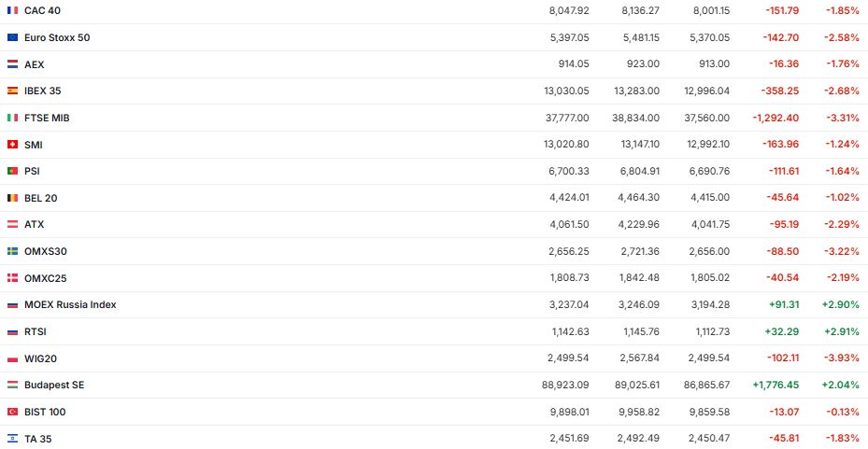The width and height of the screenshot is (868, 449).
Task: Click the Belgium flag icon beside BEL 20
Action: 12,198
